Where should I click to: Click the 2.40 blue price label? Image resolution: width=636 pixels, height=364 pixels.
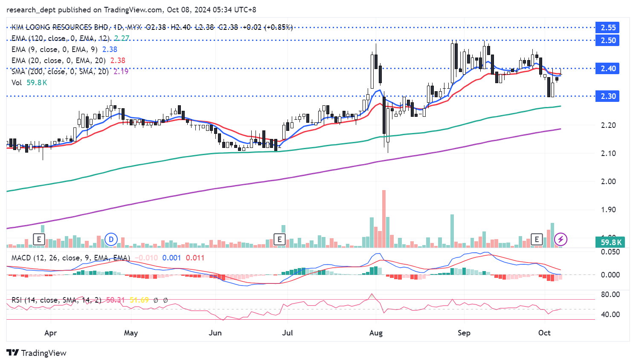click(x=608, y=69)
